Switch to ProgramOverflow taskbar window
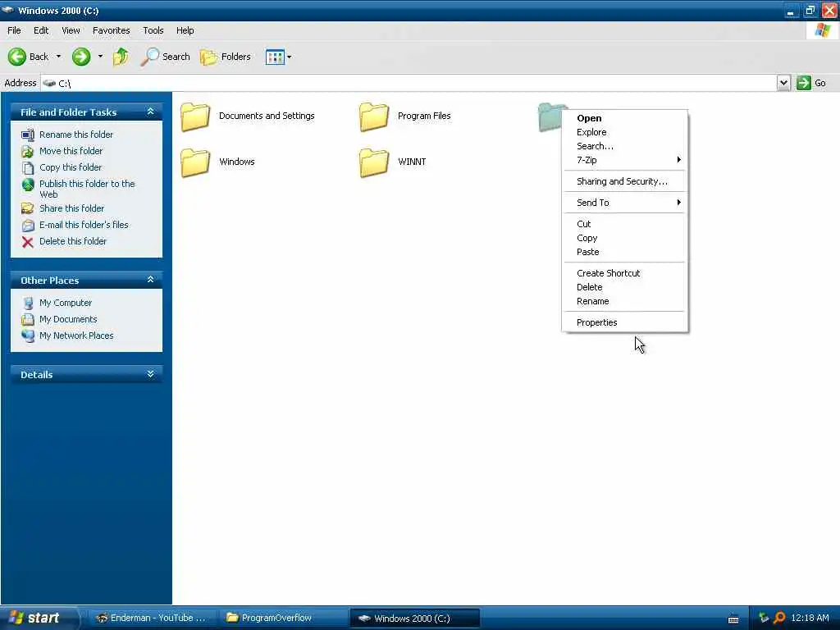Screen dimensions: 840x630 (283, 618)
